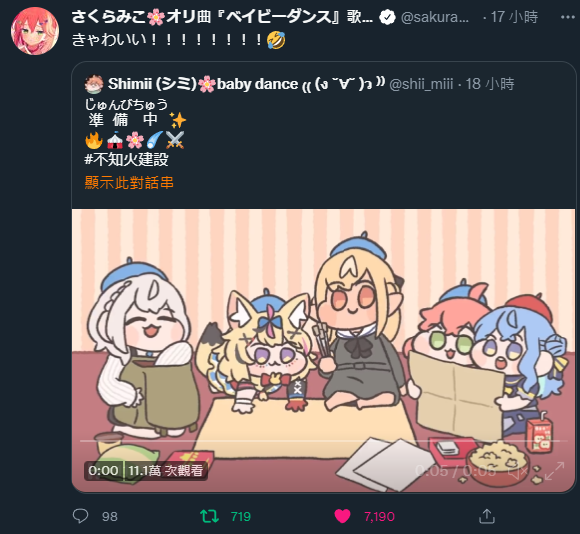Expand video to fullscreen

[x=554, y=471]
